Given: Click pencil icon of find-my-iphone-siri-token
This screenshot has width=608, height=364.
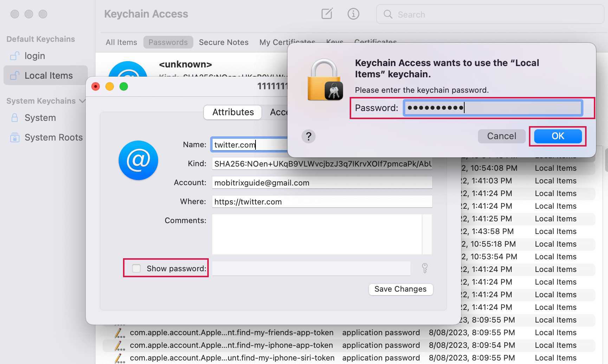Looking at the screenshot, I should point(120,358).
